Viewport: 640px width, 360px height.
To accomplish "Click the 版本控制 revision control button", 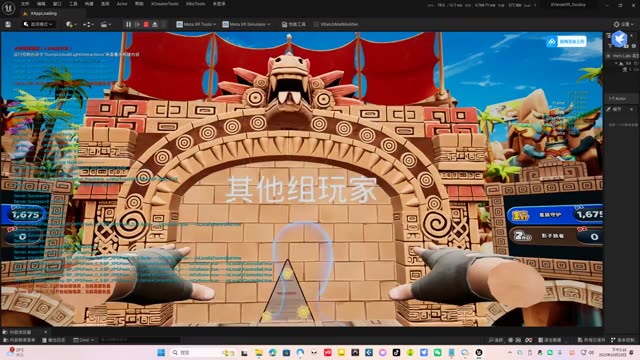I will [623, 340].
